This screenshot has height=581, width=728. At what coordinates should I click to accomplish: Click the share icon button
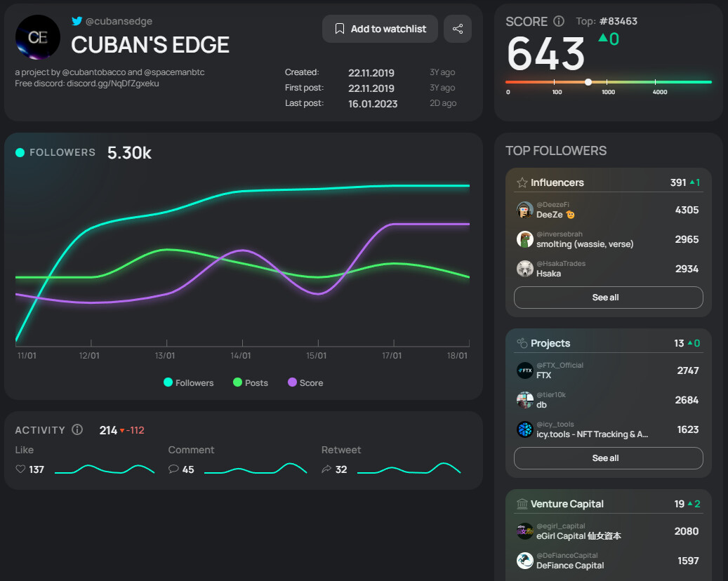[458, 29]
